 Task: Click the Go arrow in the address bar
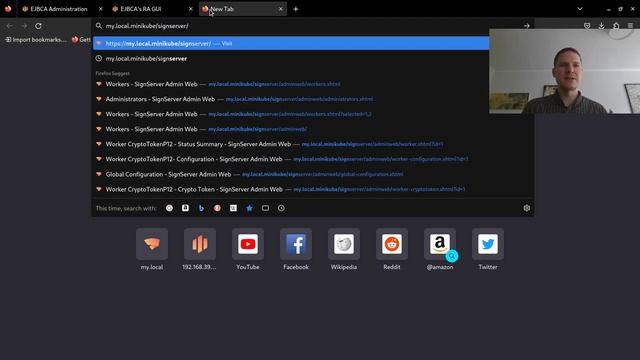pyautogui.click(x=527, y=26)
